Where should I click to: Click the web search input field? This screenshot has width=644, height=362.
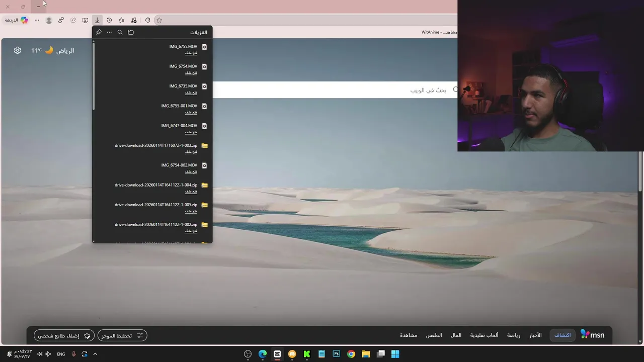pos(335,90)
